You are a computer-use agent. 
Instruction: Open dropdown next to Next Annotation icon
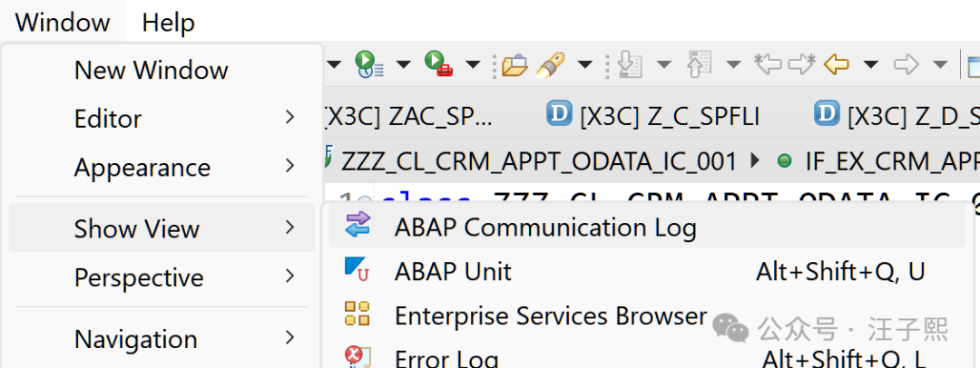pos(663,63)
